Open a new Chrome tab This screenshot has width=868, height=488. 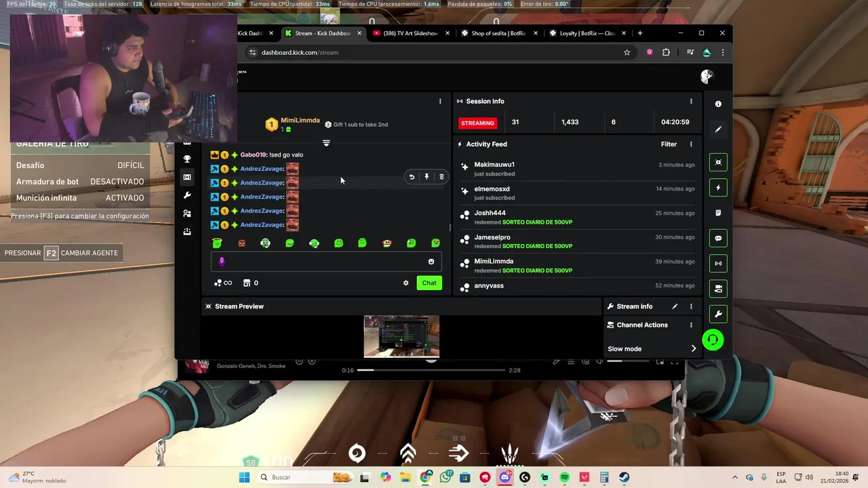(x=639, y=33)
